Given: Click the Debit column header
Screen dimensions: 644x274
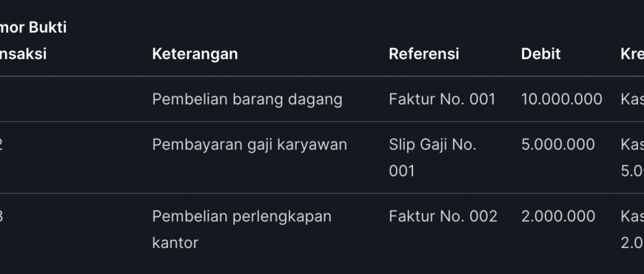Looking at the screenshot, I should 541,53.
